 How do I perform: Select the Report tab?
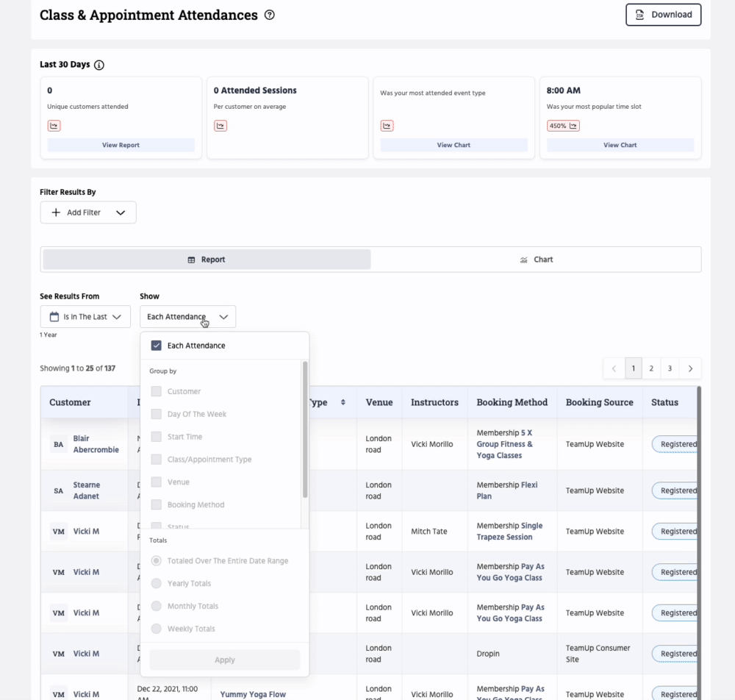click(207, 260)
